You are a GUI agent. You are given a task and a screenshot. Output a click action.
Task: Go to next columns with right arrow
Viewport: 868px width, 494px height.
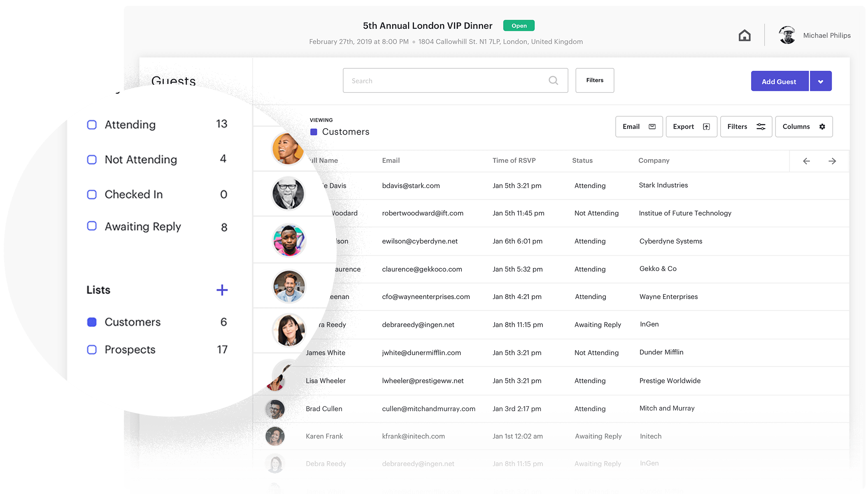(832, 161)
